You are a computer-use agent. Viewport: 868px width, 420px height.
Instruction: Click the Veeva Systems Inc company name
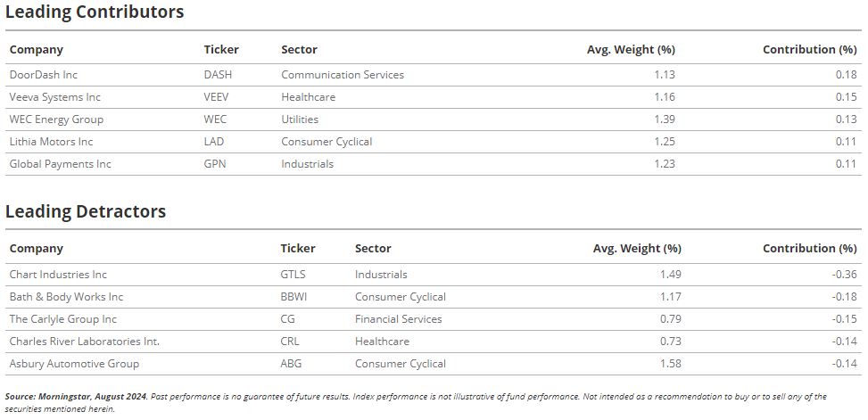[54, 97]
